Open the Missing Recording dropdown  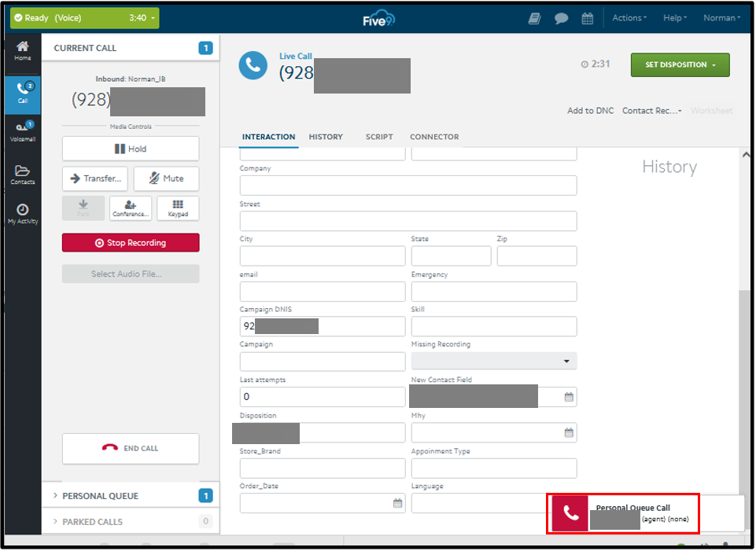tap(494, 362)
